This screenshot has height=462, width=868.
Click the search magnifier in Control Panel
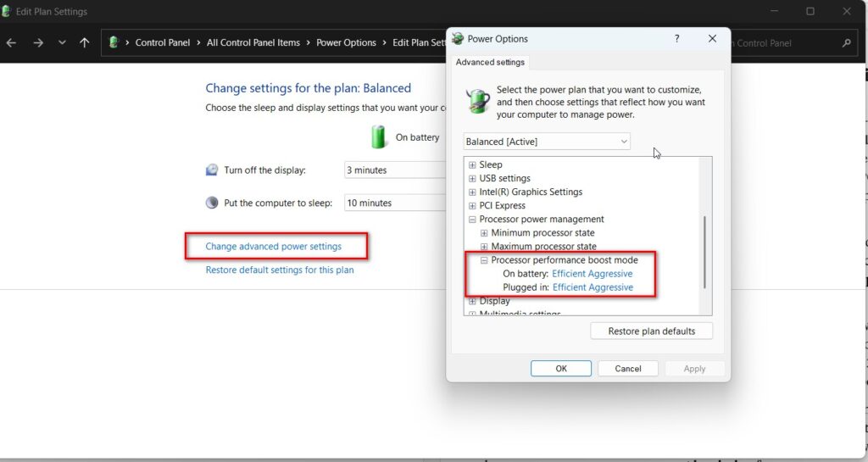click(x=846, y=42)
